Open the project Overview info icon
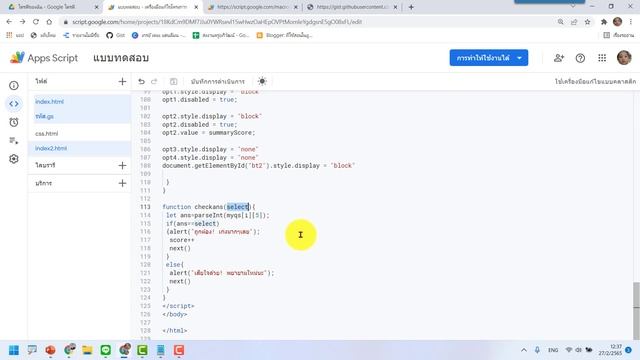The height and width of the screenshot is (360, 640). [14, 85]
